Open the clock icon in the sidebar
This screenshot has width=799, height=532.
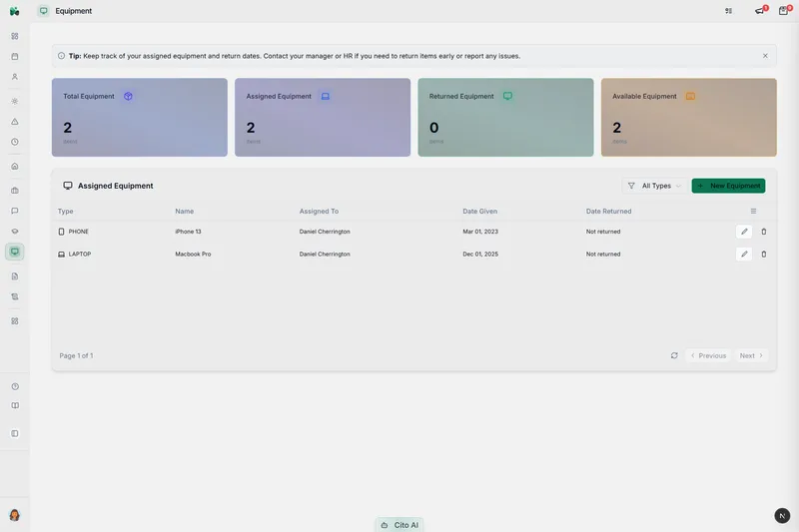(15, 142)
